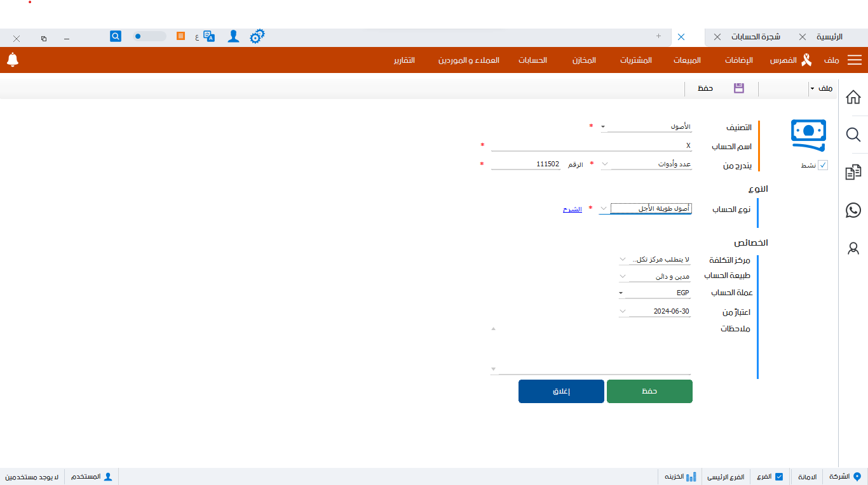This screenshot has width=868, height=485.
Task: Toggle the نشط active checkbox
Action: coord(823,164)
